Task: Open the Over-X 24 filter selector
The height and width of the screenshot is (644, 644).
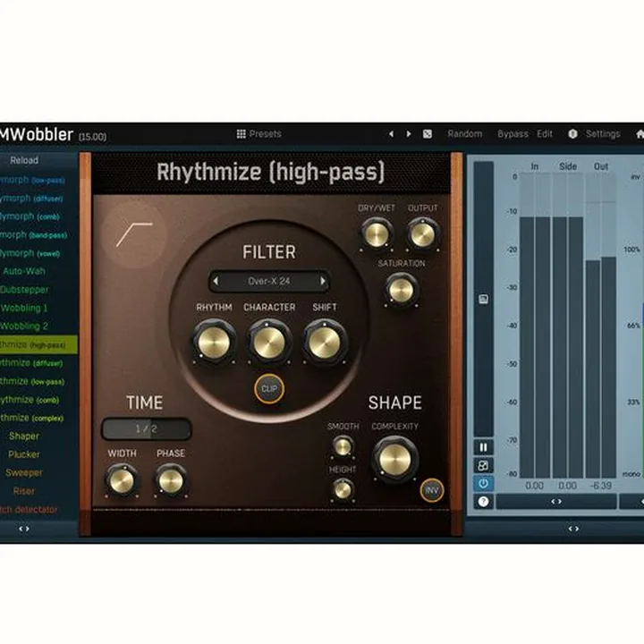Action: (x=269, y=282)
